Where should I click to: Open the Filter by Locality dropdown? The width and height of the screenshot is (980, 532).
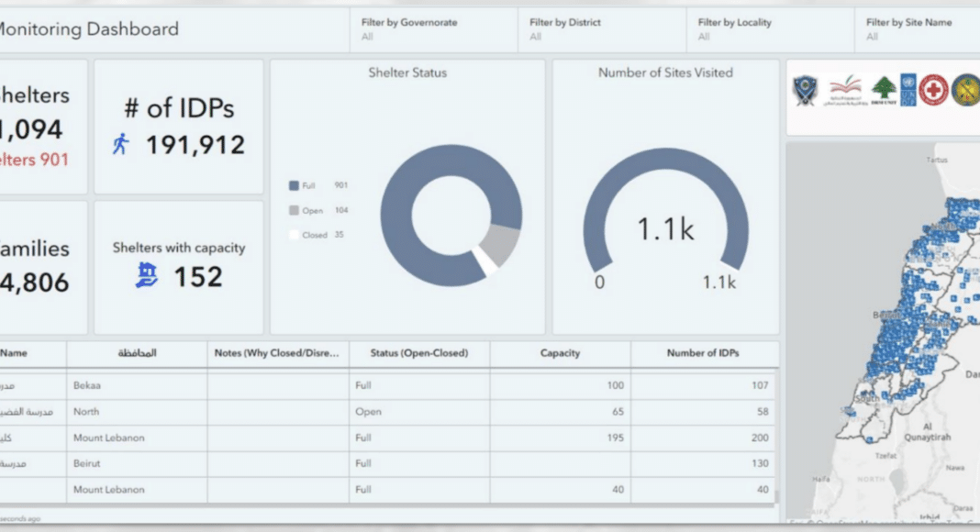click(769, 29)
